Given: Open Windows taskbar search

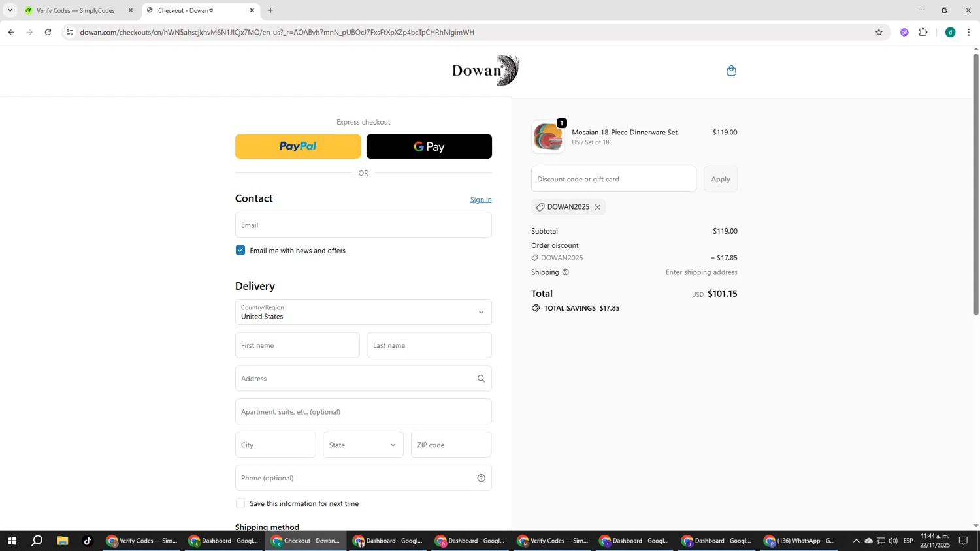Looking at the screenshot, I should [37, 541].
